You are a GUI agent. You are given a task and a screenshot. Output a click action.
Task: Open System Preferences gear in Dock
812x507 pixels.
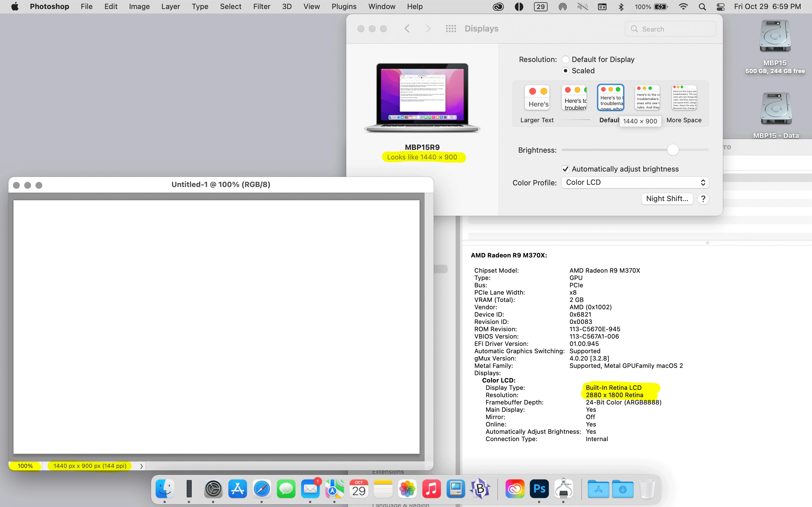pyautogui.click(x=213, y=489)
